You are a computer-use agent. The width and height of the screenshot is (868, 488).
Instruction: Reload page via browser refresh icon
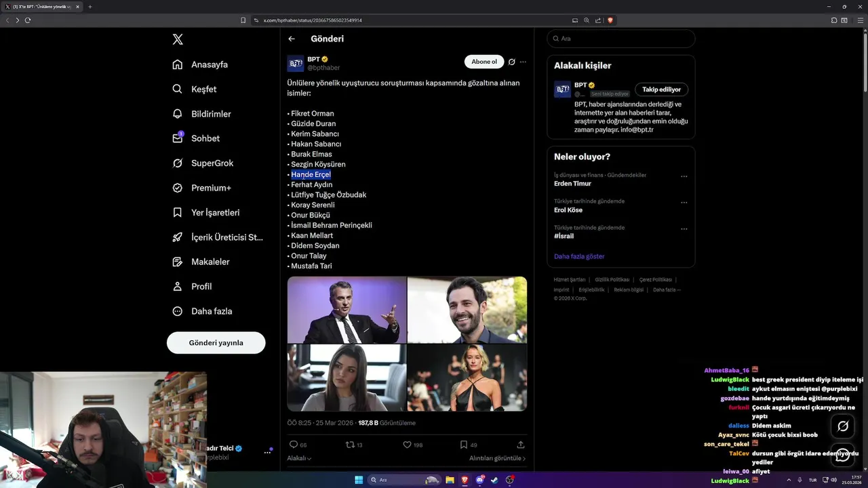(x=28, y=20)
